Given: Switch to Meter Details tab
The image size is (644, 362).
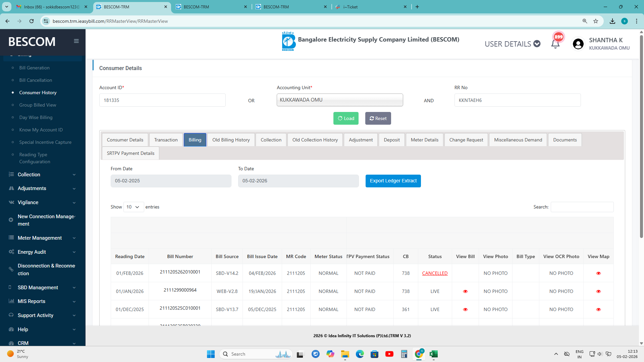Looking at the screenshot, I should tap(424, 140).
